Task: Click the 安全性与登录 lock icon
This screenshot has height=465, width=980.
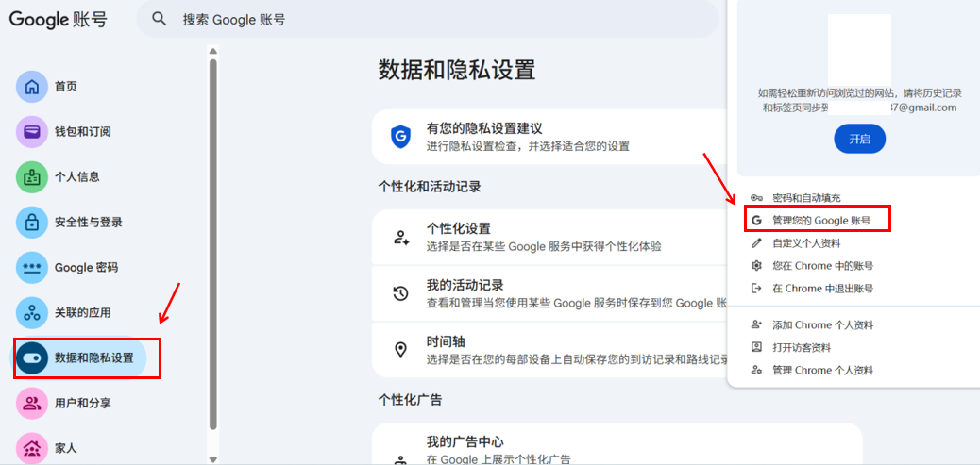Action: [32, 223]
